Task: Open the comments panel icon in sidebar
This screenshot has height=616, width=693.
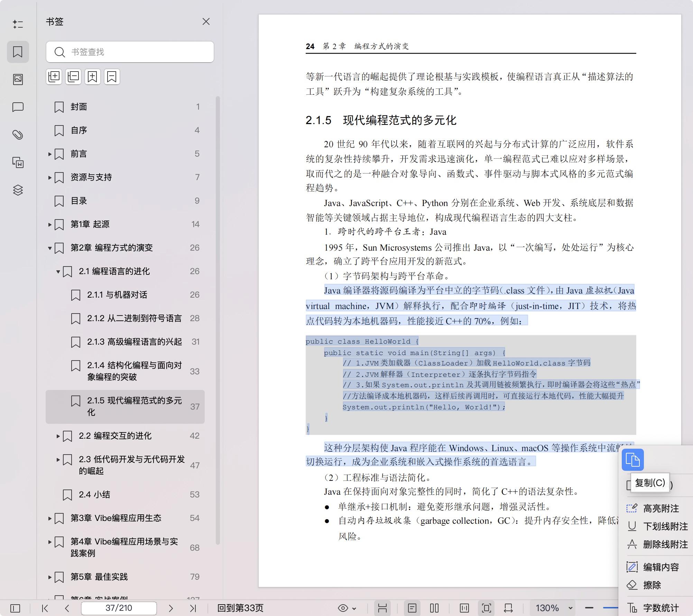Action: 18,107
